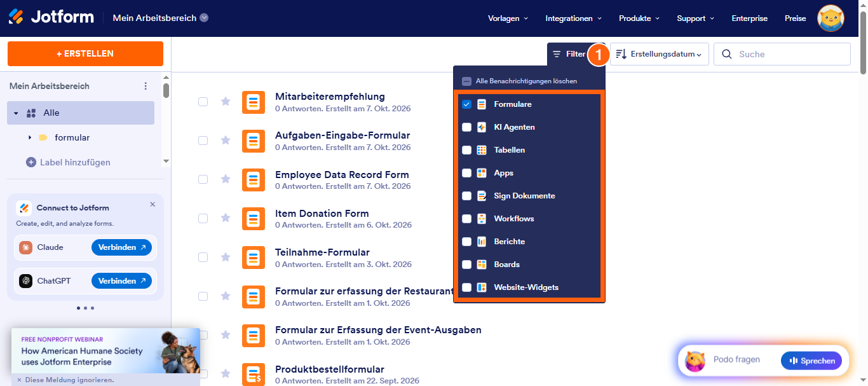Screen dimensions: 868x386
Task: Close the Connect to Jotform card
Action: (x=153, y=204)
